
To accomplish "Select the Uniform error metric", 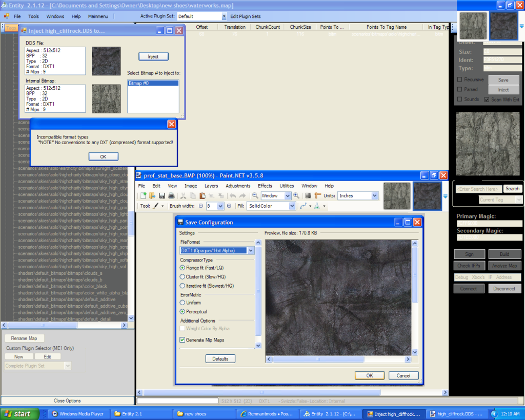I will (x=182, y=303).
